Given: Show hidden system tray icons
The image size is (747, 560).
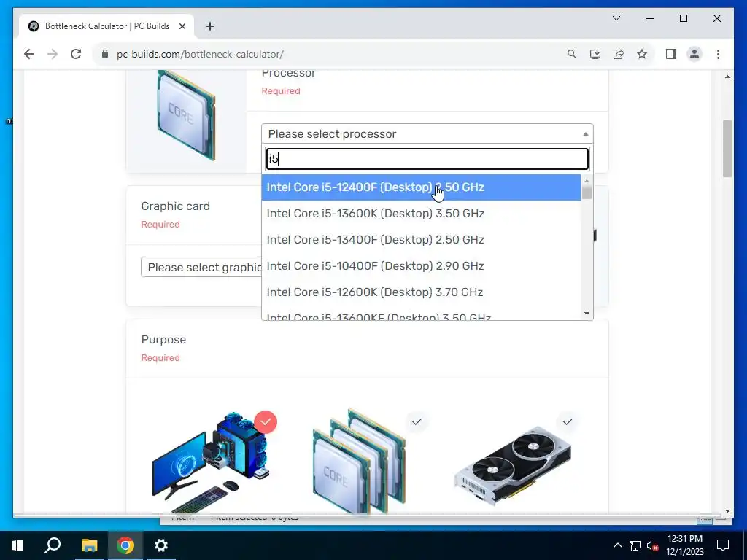Looking at the screenshot, I should [617, 545].
